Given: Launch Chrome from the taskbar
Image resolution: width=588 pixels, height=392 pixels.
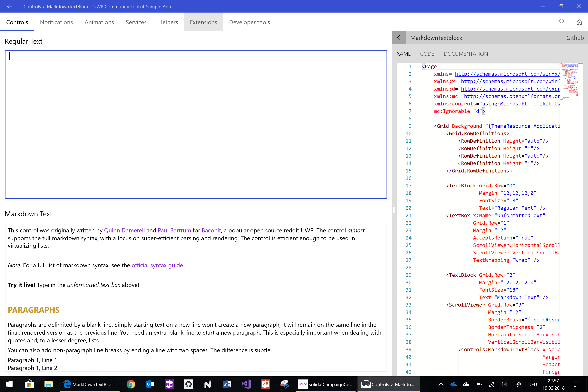Looking at the screenshot, I should 131,384.
